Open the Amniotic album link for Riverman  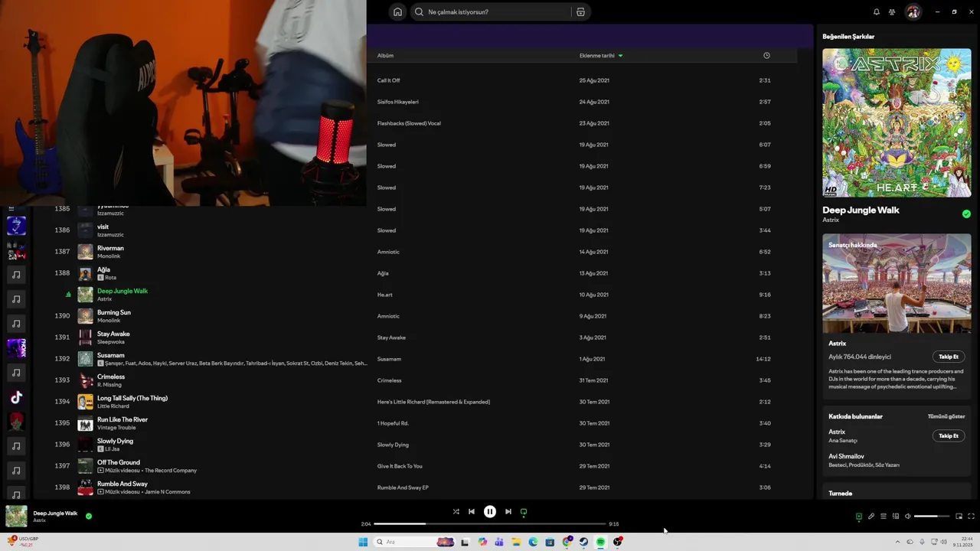point(388,252)
